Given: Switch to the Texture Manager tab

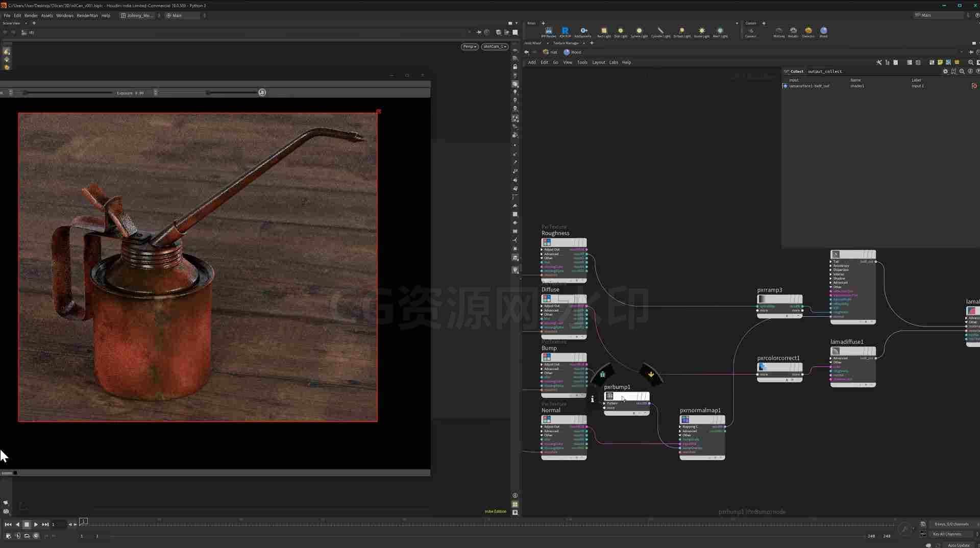Looking at the screenshot, I should click(x=566, y=43).
